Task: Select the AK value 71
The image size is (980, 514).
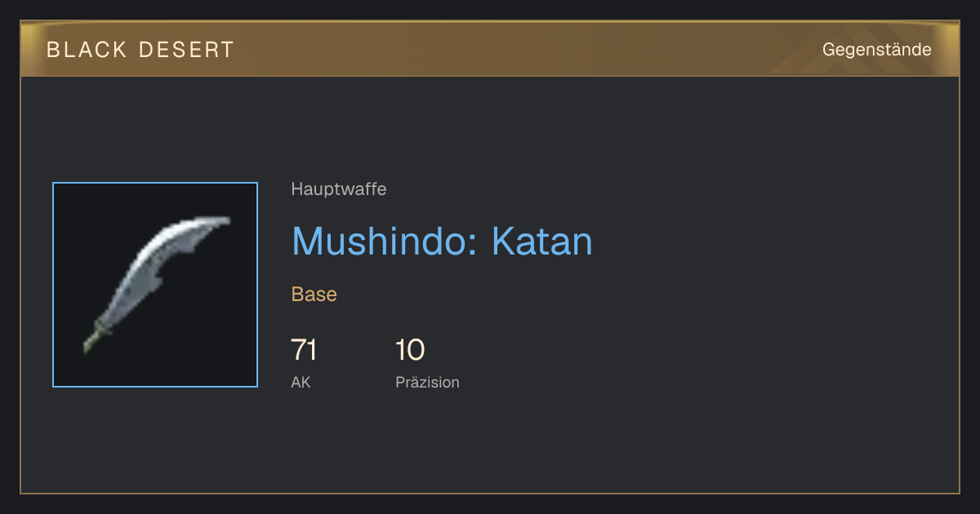Action: click(304, 350)
